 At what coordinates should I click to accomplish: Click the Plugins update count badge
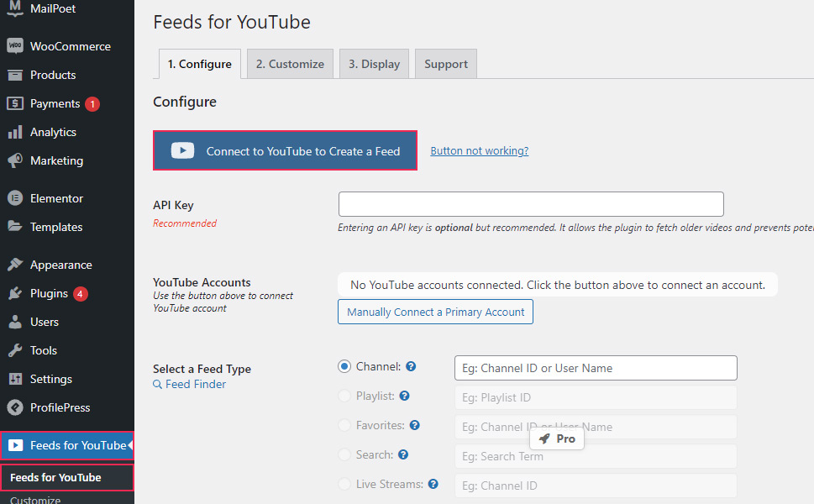80,294
